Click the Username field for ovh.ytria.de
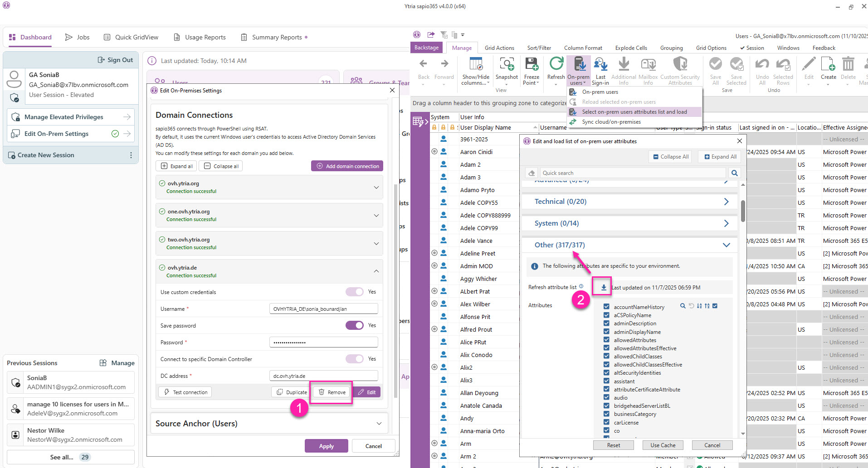Viewport: 868px width, 468px height. point(323,309)
